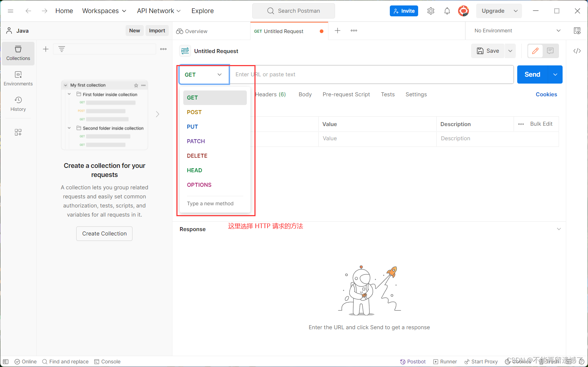Select PUT from the method list

[215, 127]
